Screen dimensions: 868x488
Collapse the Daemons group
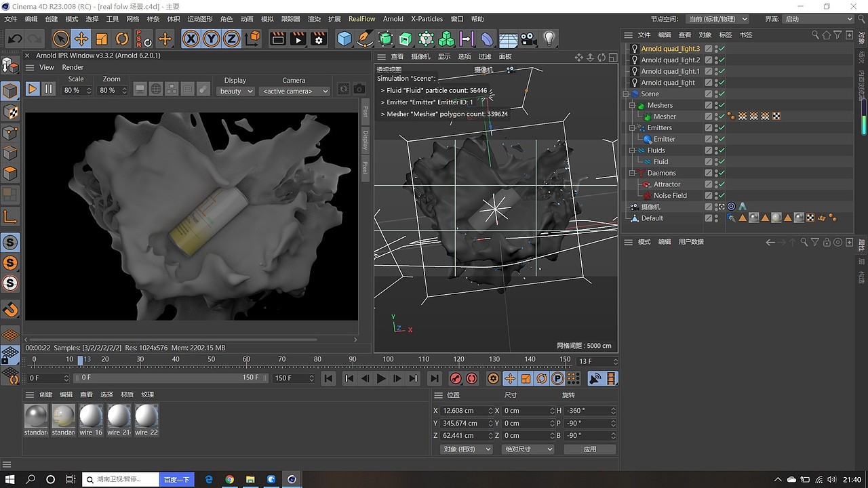[x=632, y=173]
